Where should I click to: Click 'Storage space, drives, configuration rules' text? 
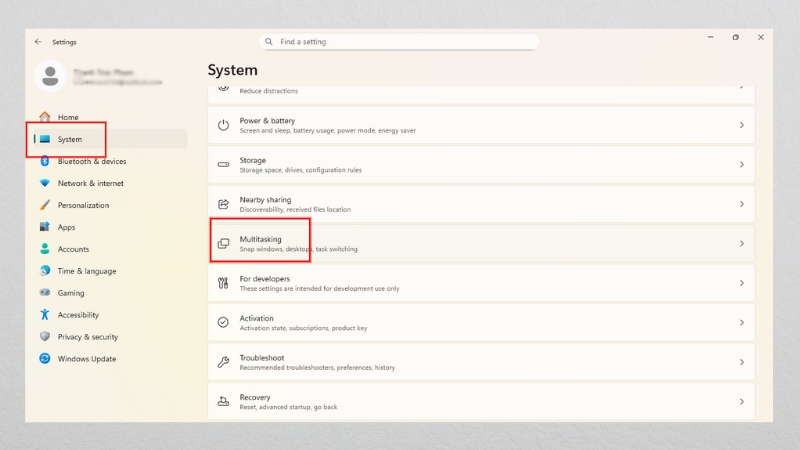(301, 170)
